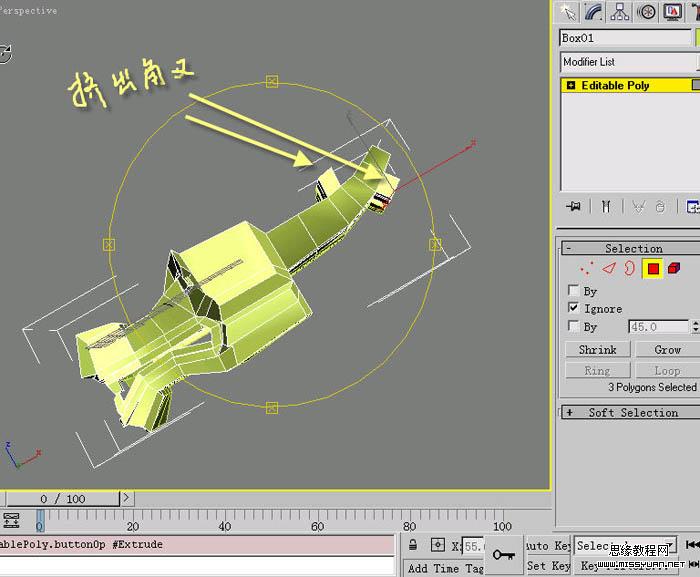This screenshot has height=577, width=700.
Task: Click the X coordinate field
Action: point(474,546)
